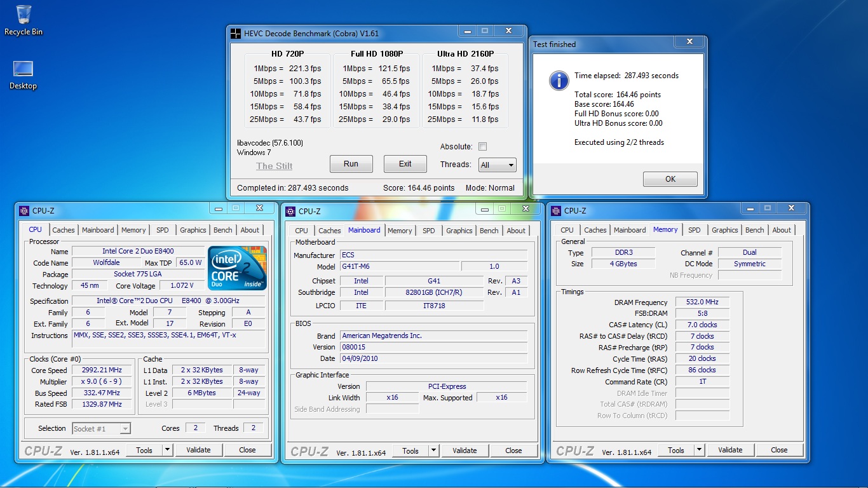868x488 pixels.
Task: Click the Instructions field listing MMX, SSE
Action: tap(168, 339)
